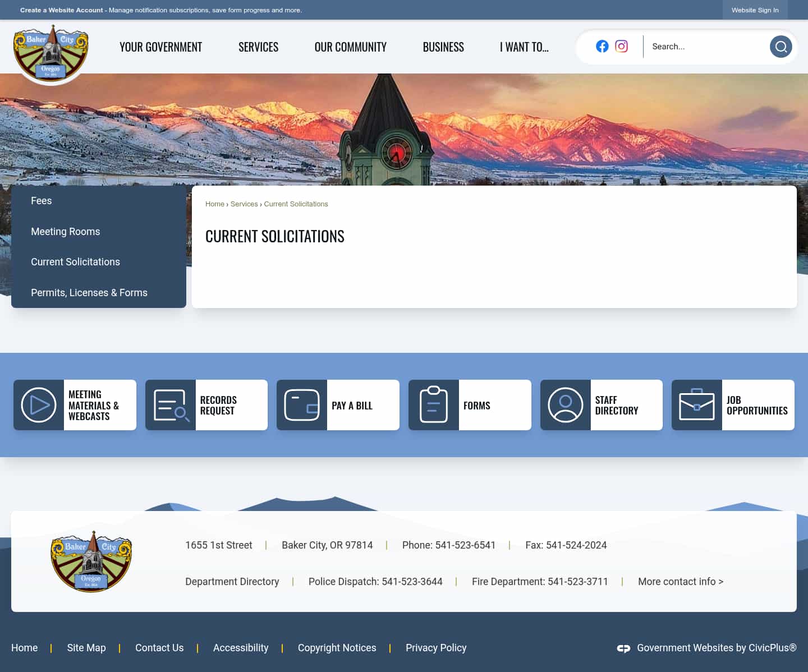Screen dimensions: 808x672
Task: Click Fire Department: 541-523-3711
Action: 540,582
